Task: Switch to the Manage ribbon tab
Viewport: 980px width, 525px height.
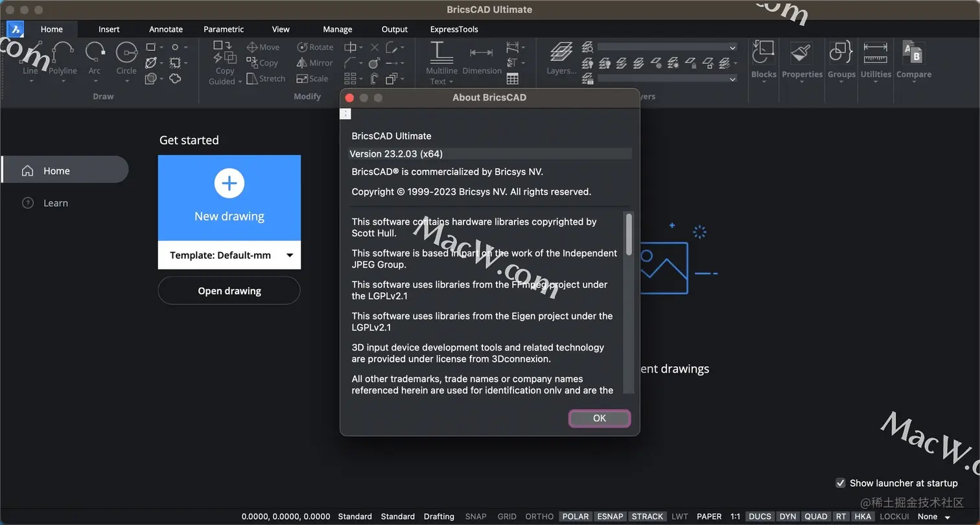Action: tap(338, 29)
